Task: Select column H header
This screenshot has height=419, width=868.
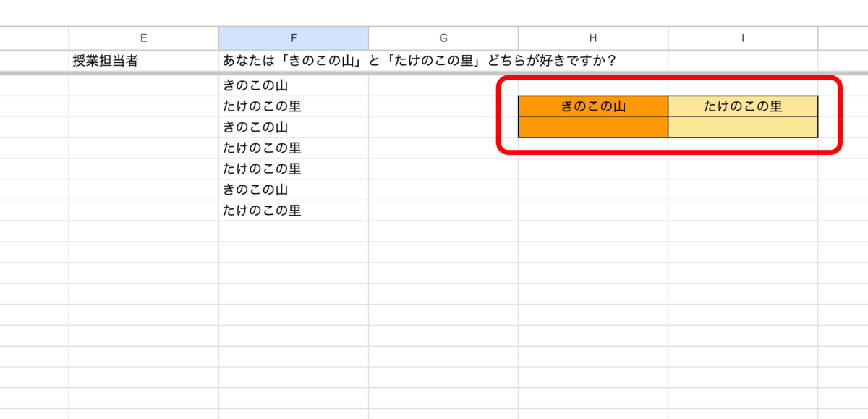Action: click(593, 38)
